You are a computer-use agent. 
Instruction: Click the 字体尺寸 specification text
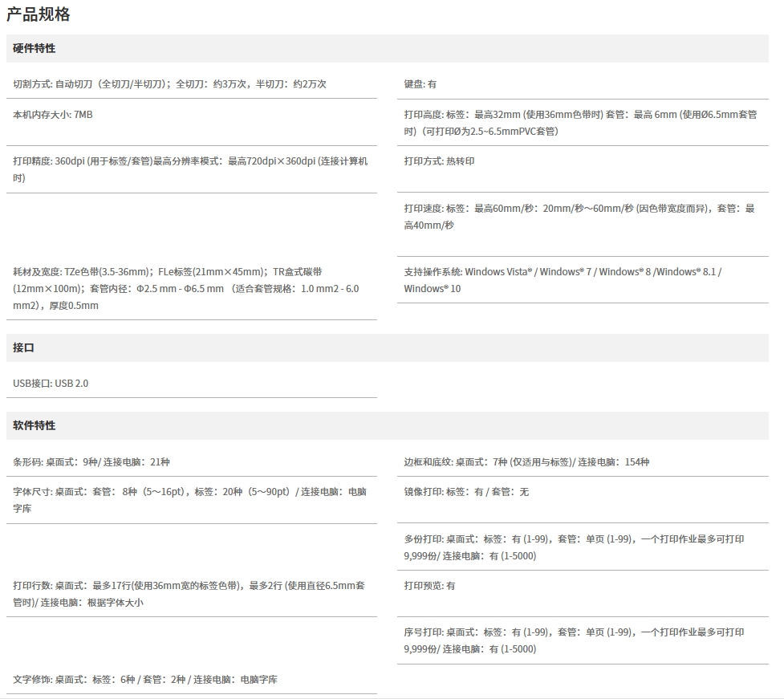coord(189,500)
